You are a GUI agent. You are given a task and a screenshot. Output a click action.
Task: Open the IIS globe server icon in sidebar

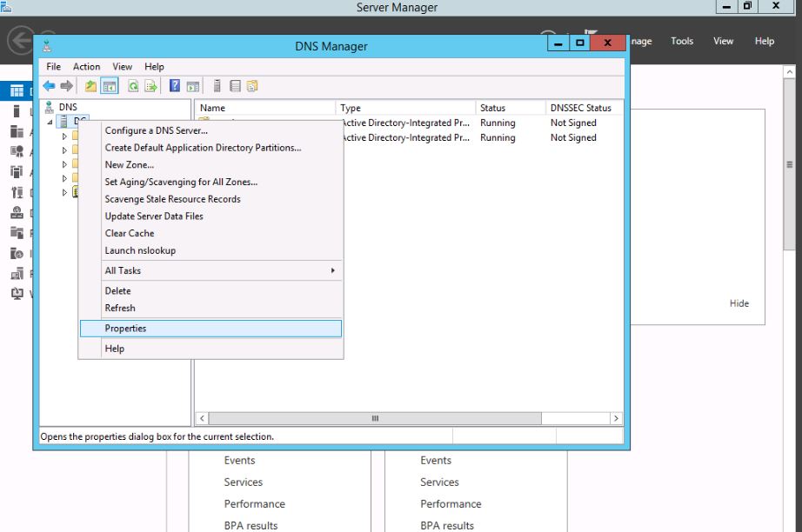tap(17, 253)
